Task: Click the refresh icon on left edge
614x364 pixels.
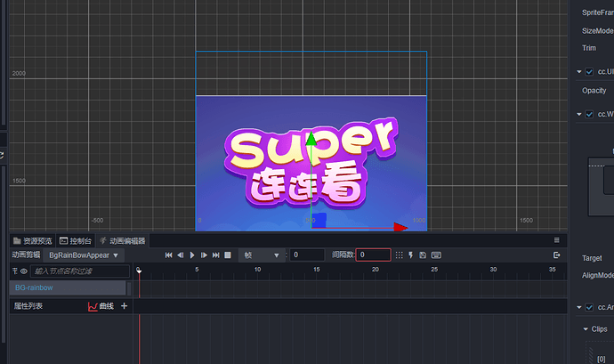Action: 2,155
